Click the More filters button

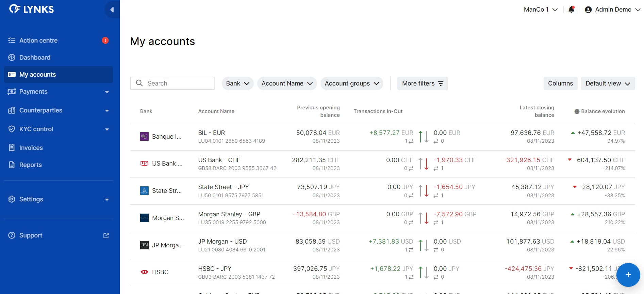423,83
